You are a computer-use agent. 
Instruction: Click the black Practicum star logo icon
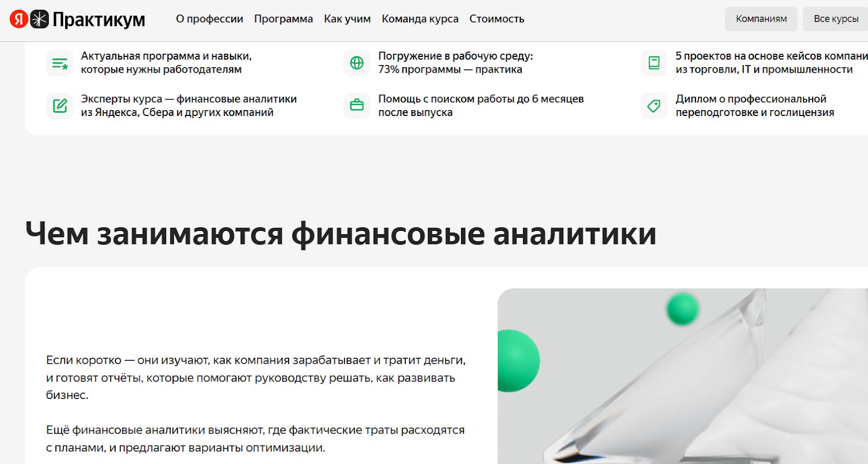tap(40, 19)
